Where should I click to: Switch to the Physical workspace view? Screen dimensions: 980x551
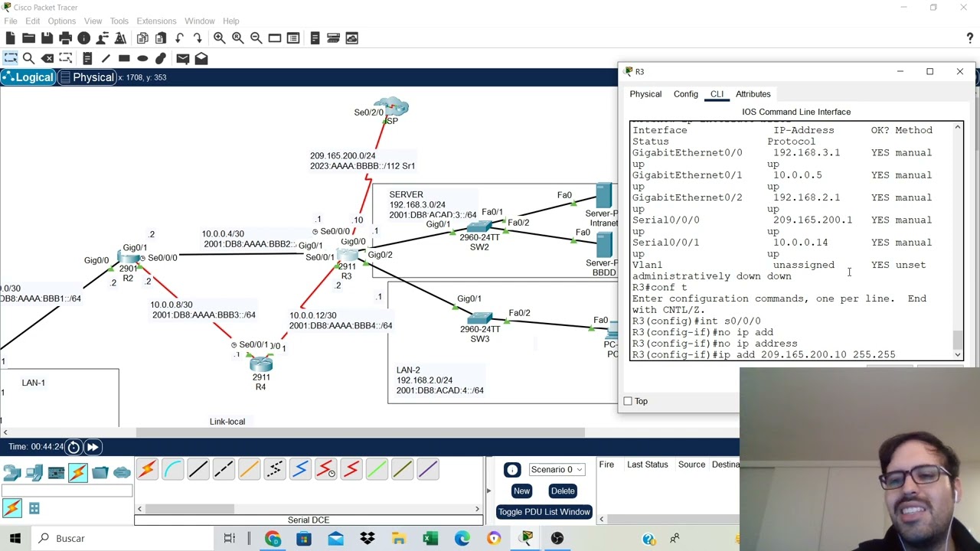coord(87,77)
